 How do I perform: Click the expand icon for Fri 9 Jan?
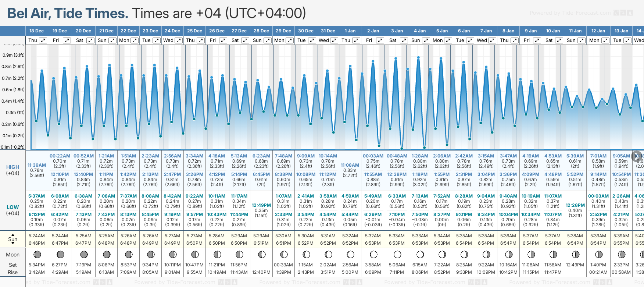pyautogui.click(x=537, y=40)
